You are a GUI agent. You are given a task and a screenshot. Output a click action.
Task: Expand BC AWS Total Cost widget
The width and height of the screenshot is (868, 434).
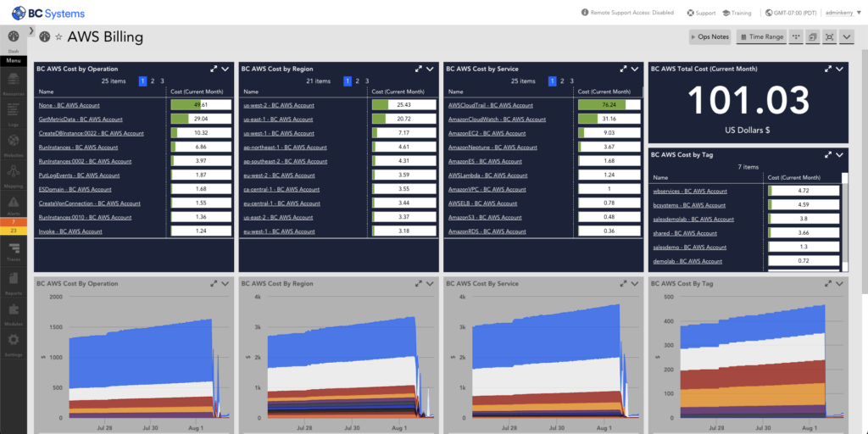[x=828, y=70]
